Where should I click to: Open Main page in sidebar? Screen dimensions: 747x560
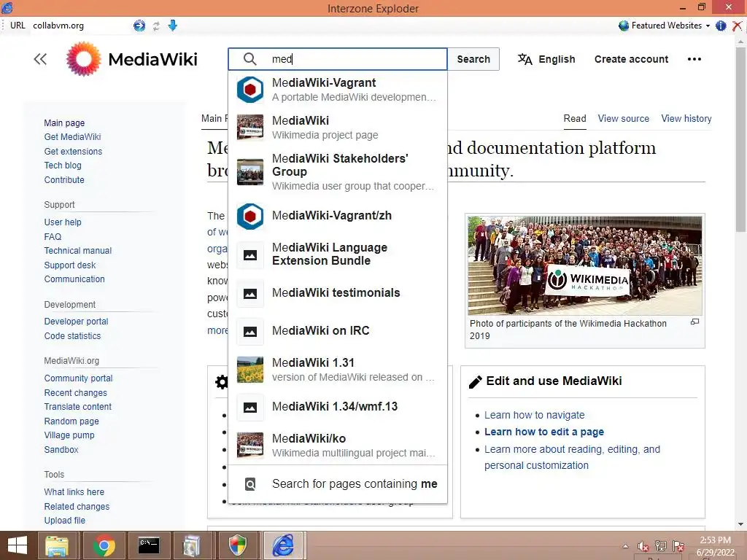tap(64, 122)
